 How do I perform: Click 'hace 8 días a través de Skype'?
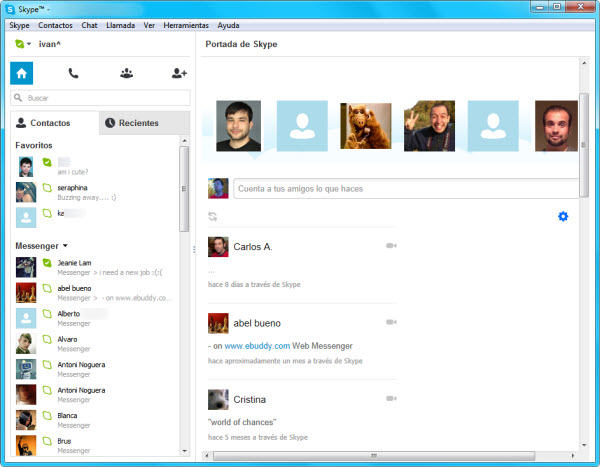[254, 284]
